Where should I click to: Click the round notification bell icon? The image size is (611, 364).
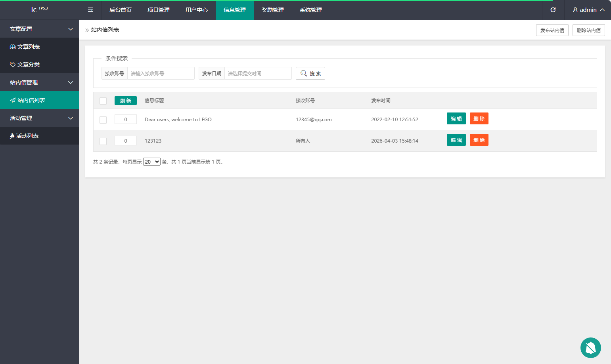pyautogui.click(x=591, y=348)
